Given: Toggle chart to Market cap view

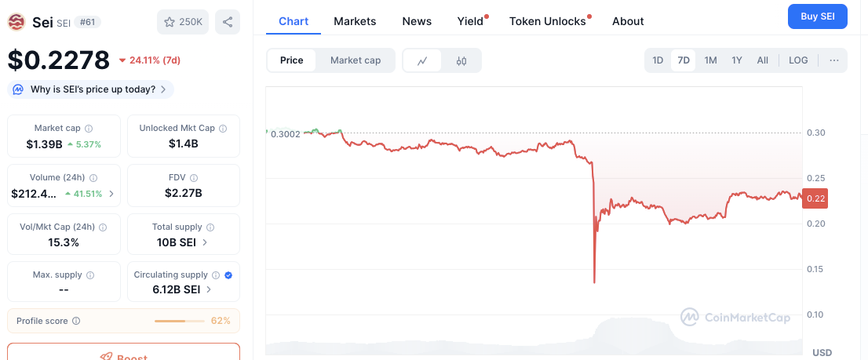Looking at the screenshot, I should (x=355, y=60).
